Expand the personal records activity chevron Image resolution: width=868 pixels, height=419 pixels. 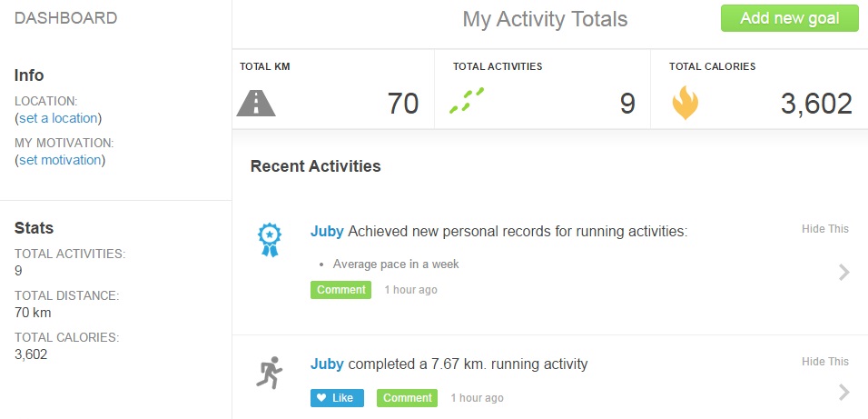(x=844, y=272)
